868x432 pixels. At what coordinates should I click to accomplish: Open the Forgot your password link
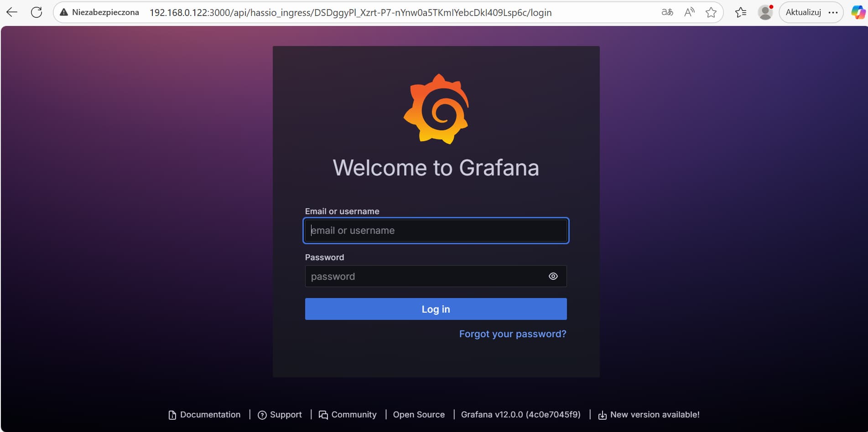[x=512, y=334]
